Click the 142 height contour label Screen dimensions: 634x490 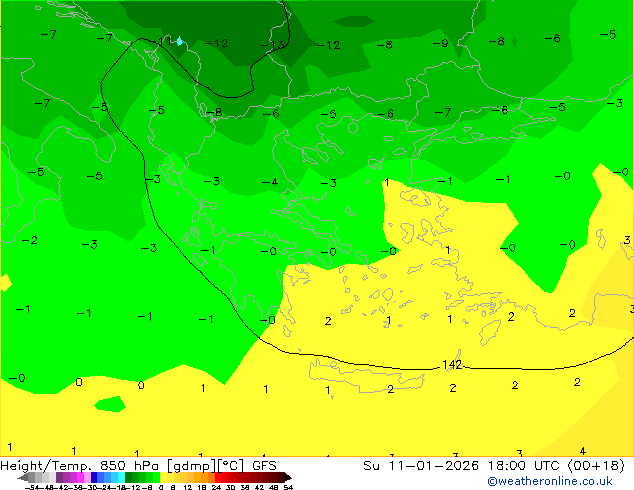click(452, 365)
